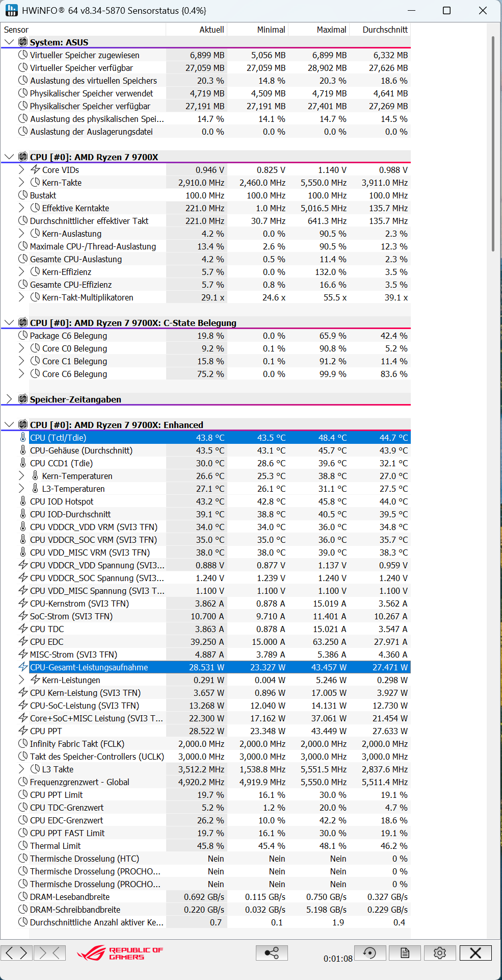The height and width of the screenshot is (980, 502).
Task: Collapse the C-State Belegung section
Action: pyautogui.click(x=9, y=322)
